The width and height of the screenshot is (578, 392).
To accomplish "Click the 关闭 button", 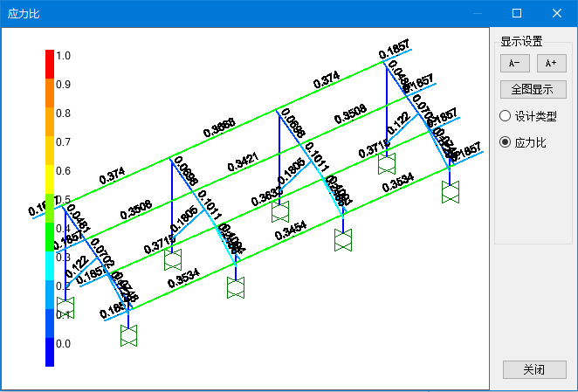I will (x=534, y=369).
